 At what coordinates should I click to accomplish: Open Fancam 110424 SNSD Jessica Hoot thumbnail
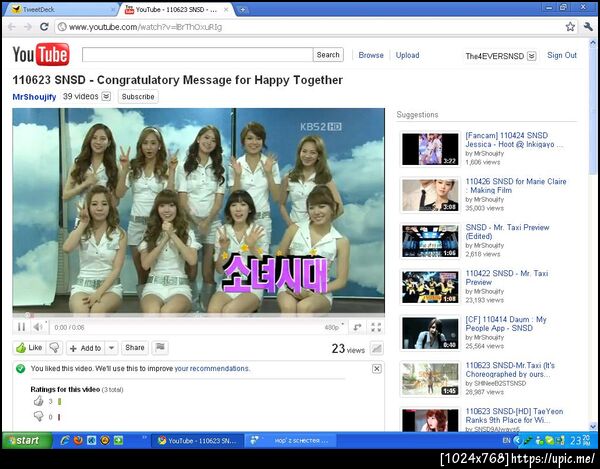430,149
